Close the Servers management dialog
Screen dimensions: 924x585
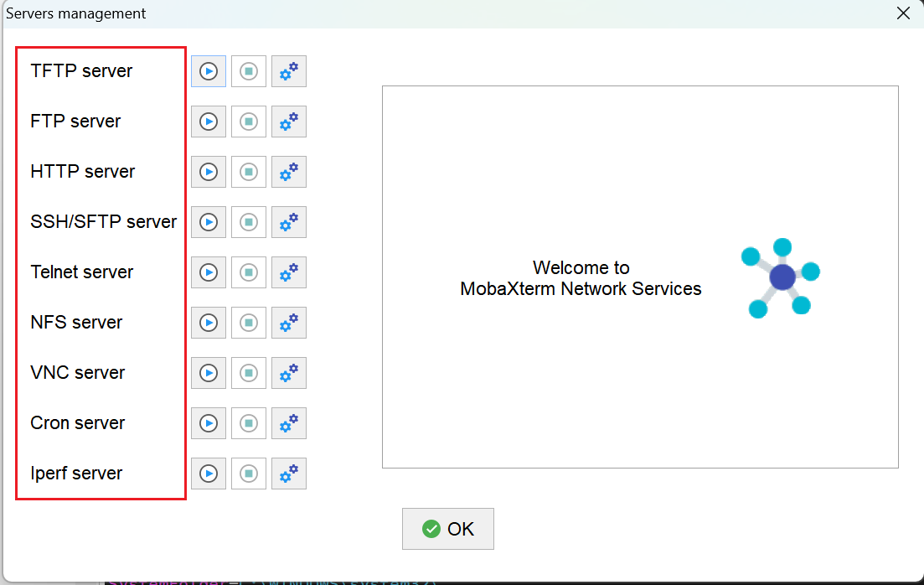[903, 13]
